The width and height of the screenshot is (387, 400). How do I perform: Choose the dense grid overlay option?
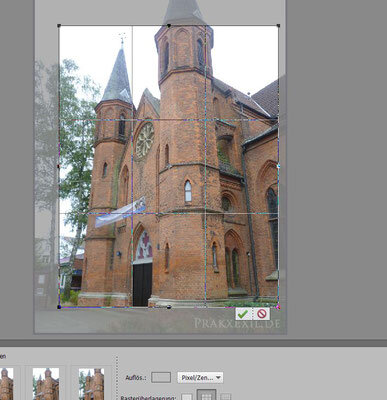point(226,397)
